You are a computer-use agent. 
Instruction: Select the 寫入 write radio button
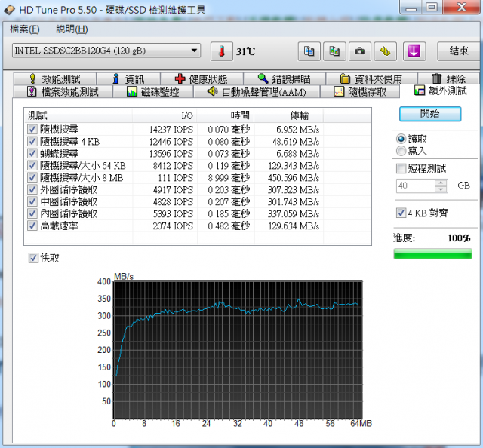click(x=401, y=151)
